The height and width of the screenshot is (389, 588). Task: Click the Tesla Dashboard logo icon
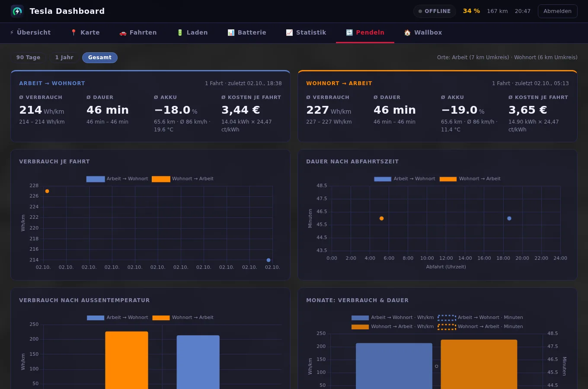[17, 11]
